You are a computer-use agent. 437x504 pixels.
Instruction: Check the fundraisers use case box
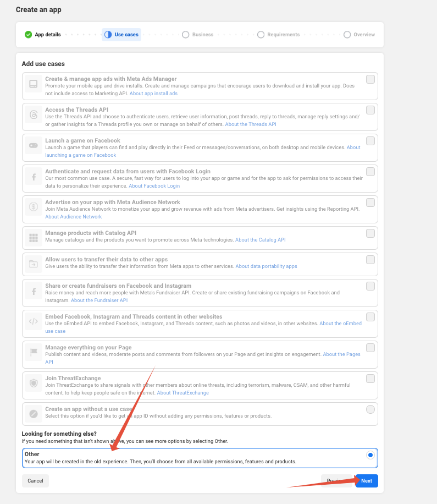(x=370, y=286)
